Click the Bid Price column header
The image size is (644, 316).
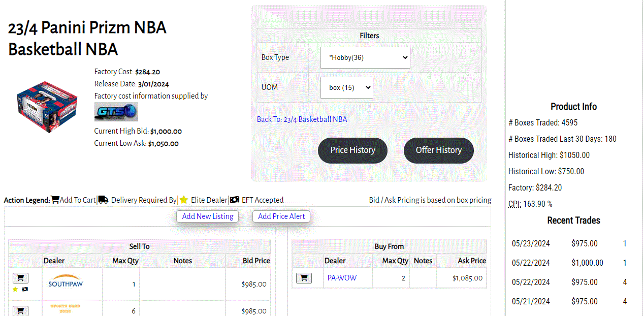click(x=256, y=261)
